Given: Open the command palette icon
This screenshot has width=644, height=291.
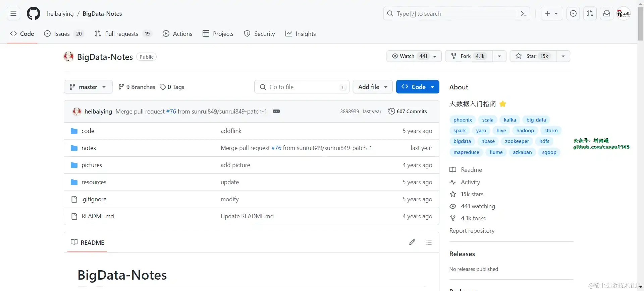Looking at the screenshot, I should point(523,14).
